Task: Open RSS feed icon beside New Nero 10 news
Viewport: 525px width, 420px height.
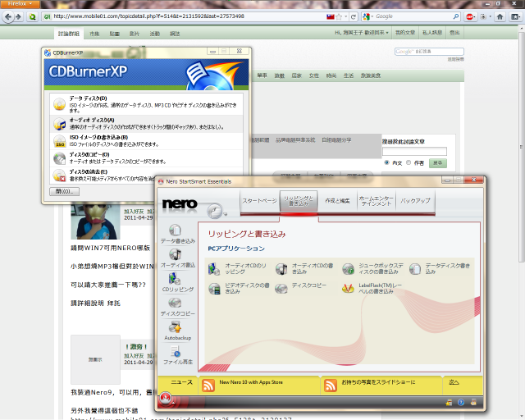Action: point(208,386)
